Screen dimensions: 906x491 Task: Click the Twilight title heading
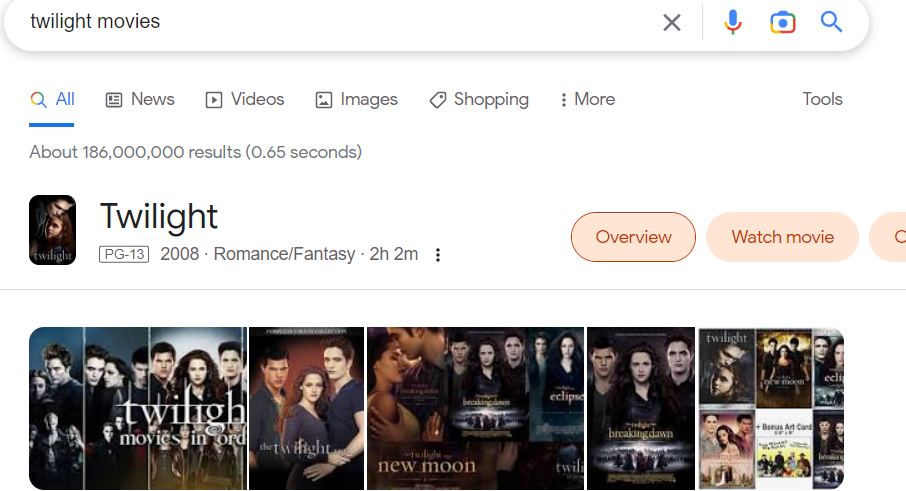(159, 217)
